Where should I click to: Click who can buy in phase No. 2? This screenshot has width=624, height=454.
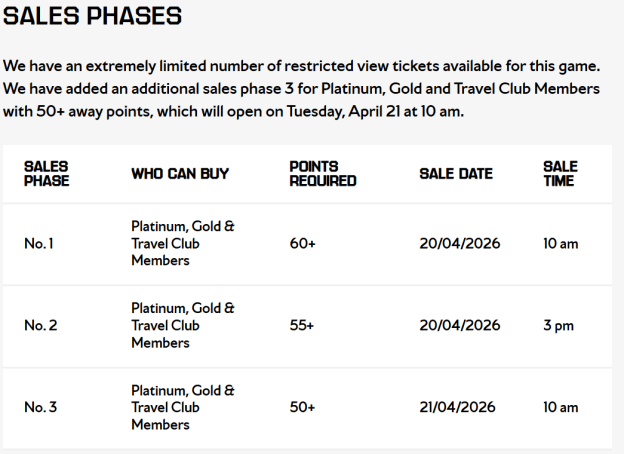click(183, 326)
